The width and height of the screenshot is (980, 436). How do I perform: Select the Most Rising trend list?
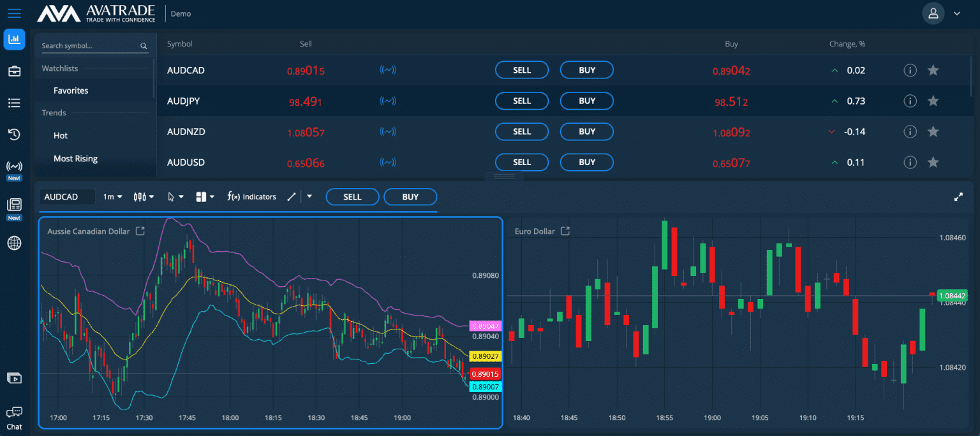[75, 159]
